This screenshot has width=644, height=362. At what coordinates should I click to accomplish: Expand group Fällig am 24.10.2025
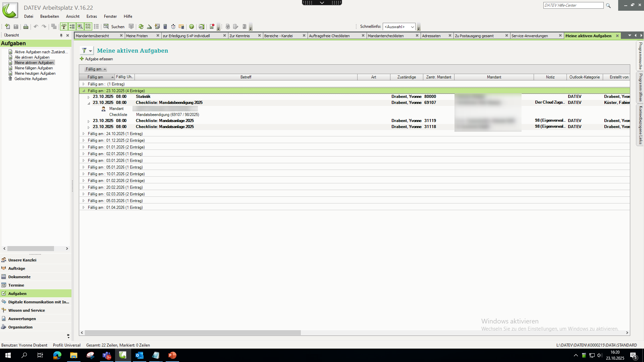[84, 134]
